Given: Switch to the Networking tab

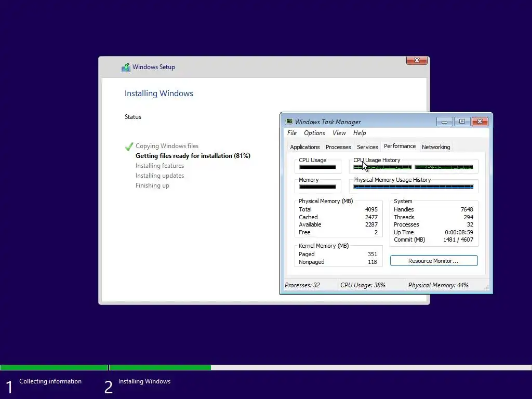Looking at the screenshot, I should (436, 147).
